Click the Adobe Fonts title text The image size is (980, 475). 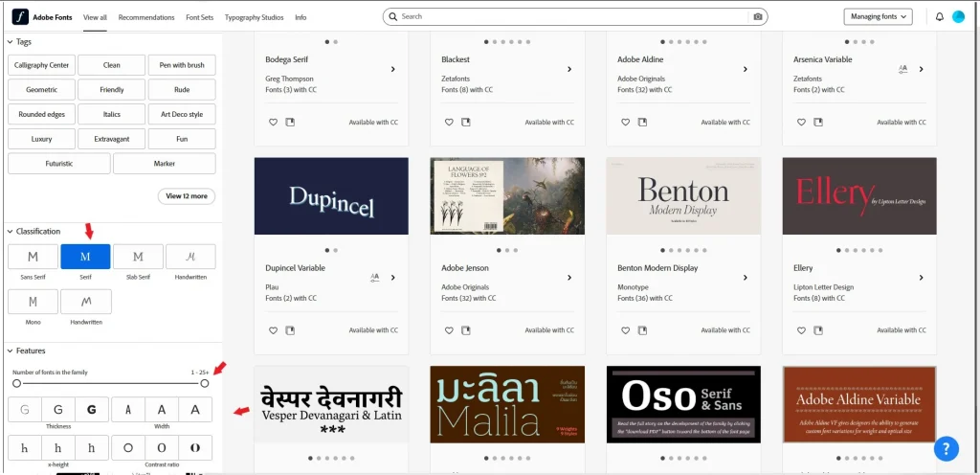coord(53,17)
